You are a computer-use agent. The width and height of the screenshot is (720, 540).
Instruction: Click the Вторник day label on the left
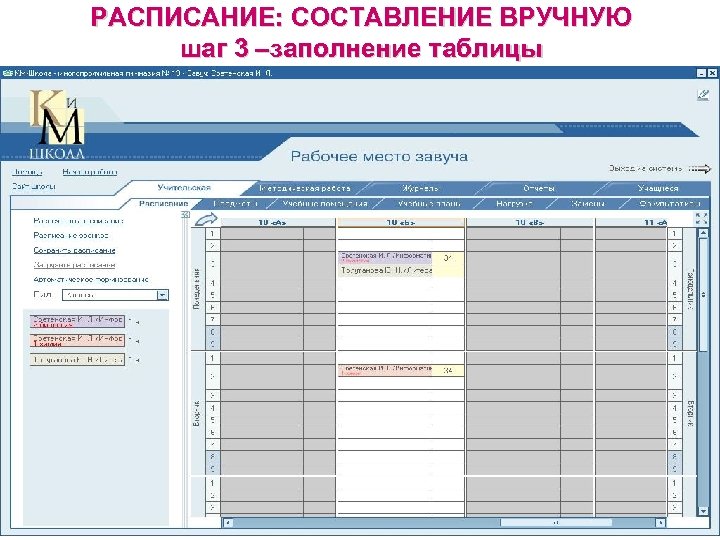197,414
